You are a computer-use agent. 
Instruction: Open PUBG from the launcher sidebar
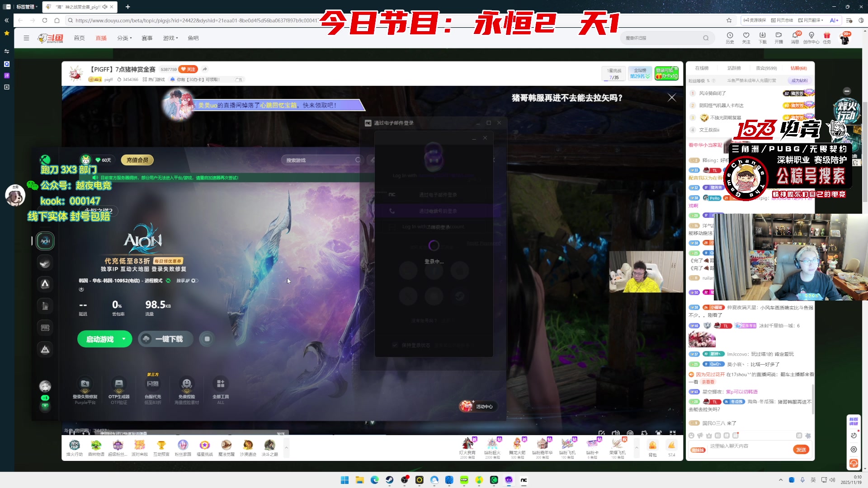click(45, 327)
